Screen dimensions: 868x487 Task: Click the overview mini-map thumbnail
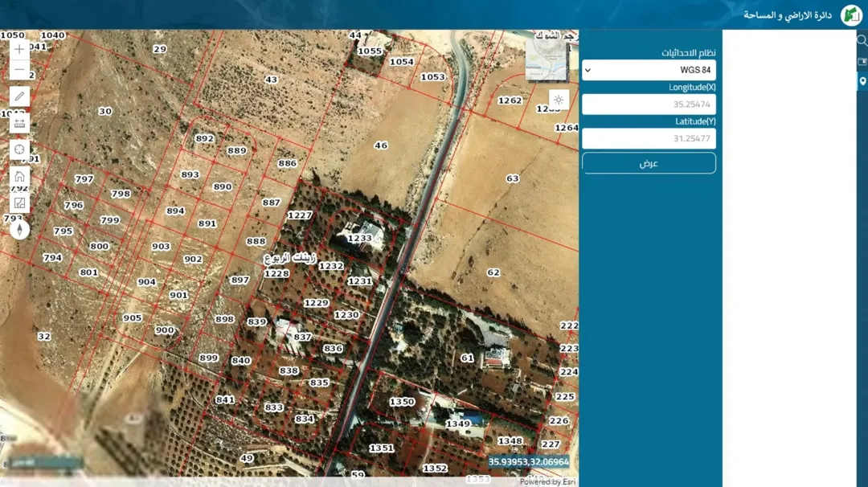pyautogui.click(x=547, y=61)
